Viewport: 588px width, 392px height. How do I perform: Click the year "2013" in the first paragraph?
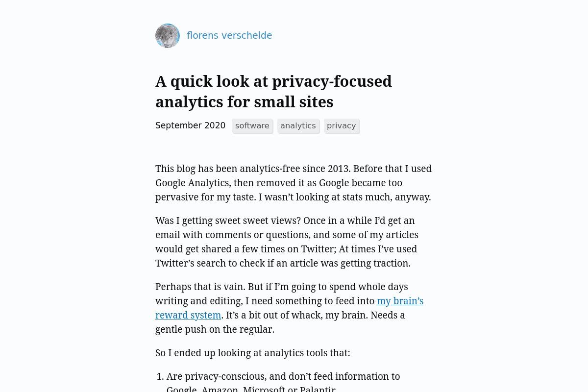[338, 169]
